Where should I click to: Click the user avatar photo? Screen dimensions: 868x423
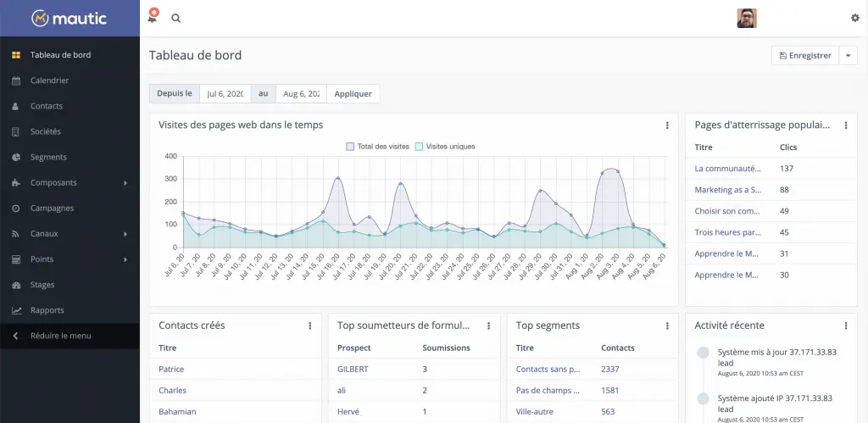coord(747,19)
